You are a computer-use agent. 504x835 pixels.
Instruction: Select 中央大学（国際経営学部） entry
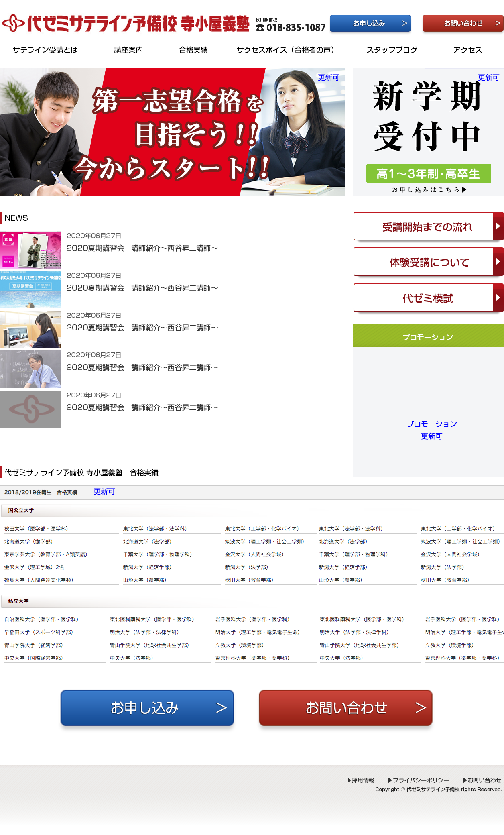pos(34,658)
